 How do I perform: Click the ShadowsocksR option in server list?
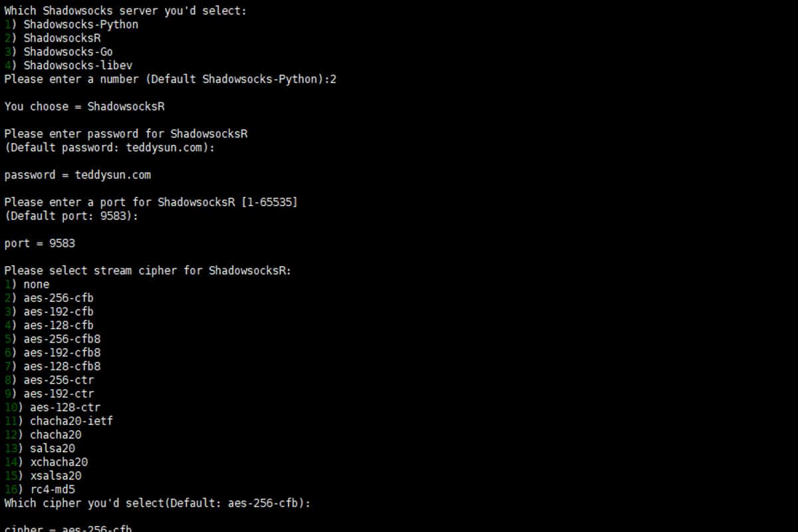(62, 38)
